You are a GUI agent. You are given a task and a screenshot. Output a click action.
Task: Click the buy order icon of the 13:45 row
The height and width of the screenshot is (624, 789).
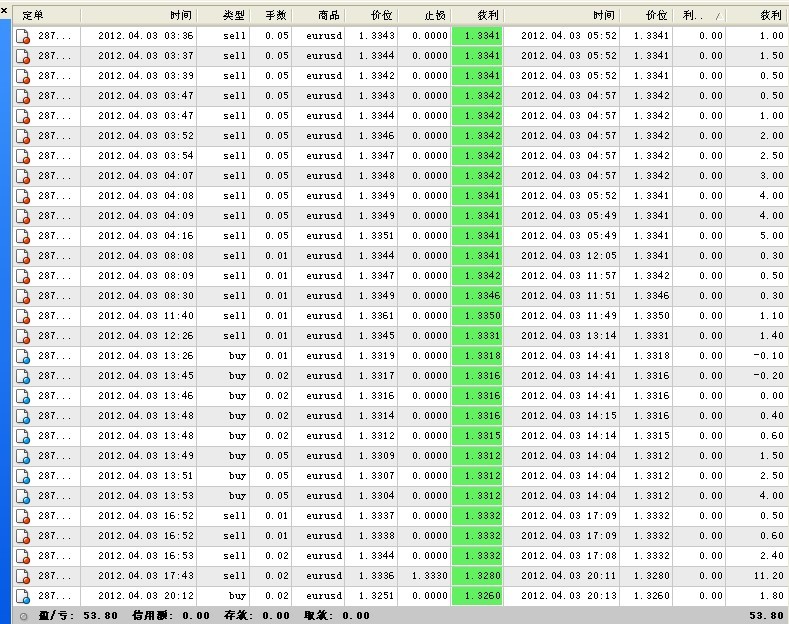23,376
